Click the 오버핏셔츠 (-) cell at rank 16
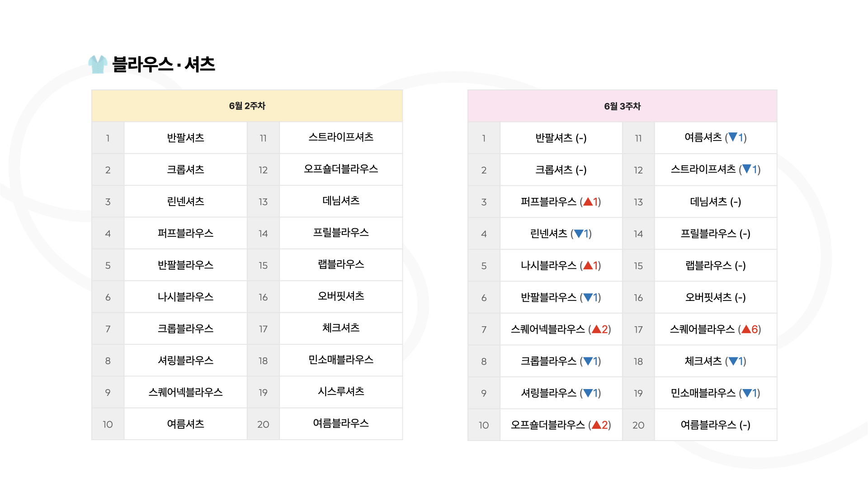This screenshot has width=868, height=488. pos(716,297)
